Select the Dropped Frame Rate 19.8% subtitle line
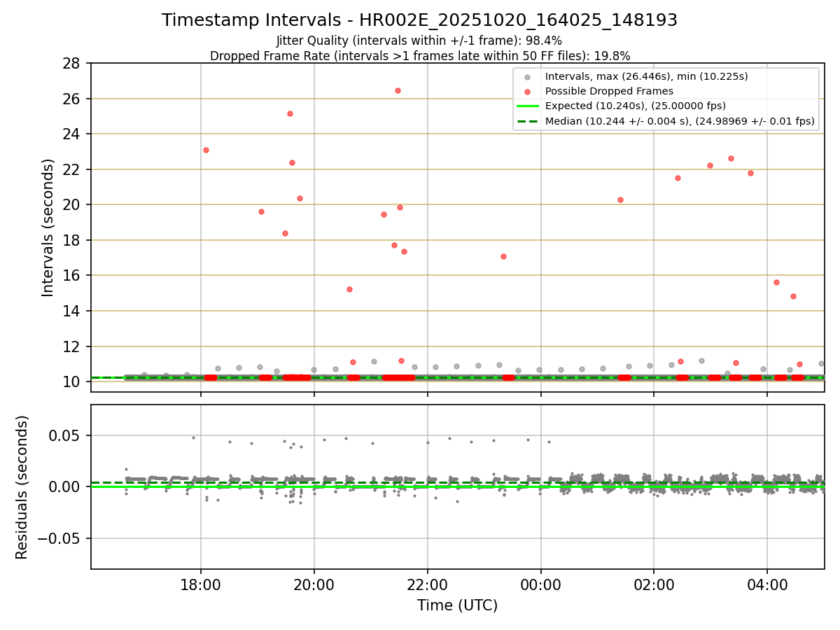840x630 pixels. (x=419, y=56)
